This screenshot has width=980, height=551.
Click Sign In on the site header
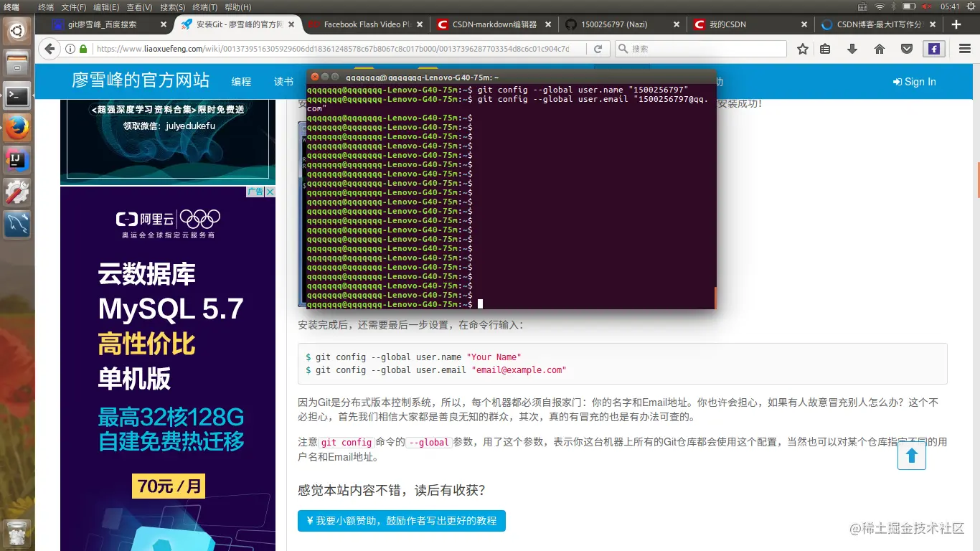914,82
